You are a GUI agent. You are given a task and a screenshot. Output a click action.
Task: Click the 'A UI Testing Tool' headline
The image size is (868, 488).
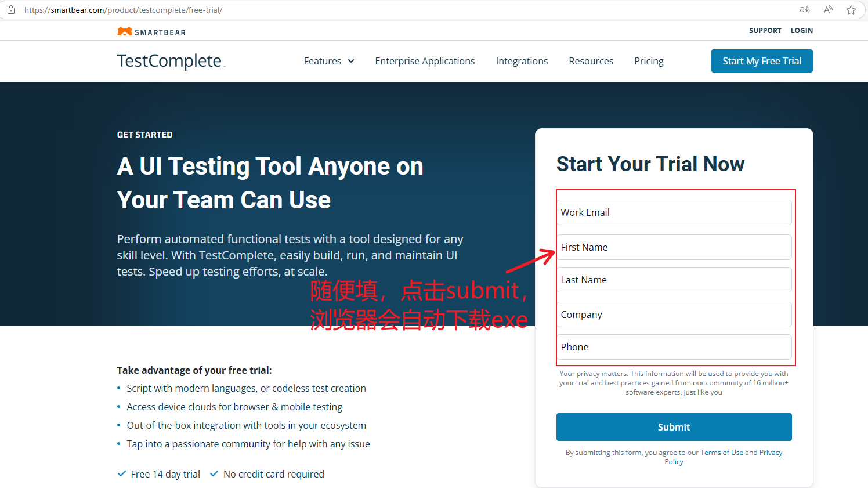270,183
